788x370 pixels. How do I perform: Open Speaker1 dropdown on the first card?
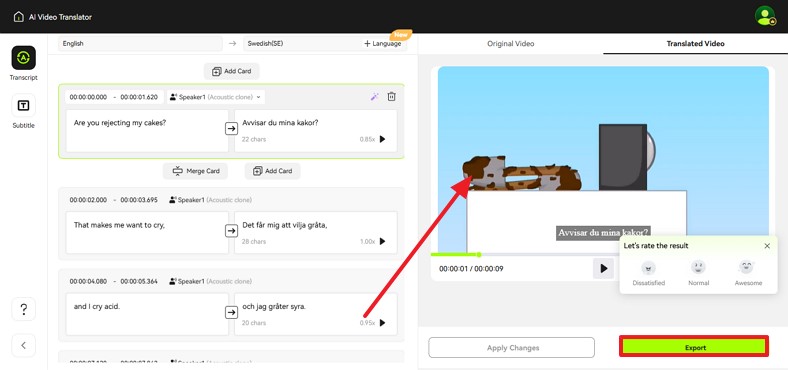point(216,97)
